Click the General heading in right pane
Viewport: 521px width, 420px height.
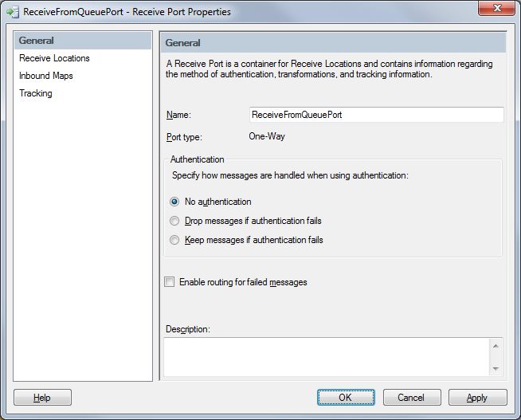[x=182, y=43]
